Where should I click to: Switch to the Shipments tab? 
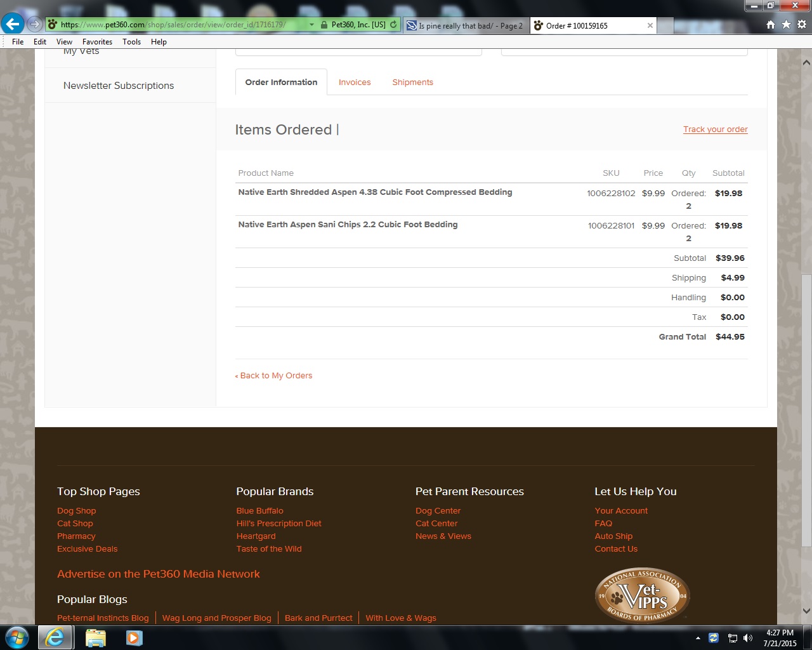point(412,82)
